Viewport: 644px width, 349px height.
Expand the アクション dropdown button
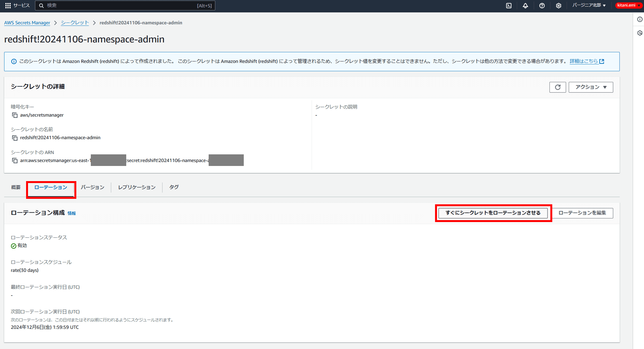pos(591,87)
